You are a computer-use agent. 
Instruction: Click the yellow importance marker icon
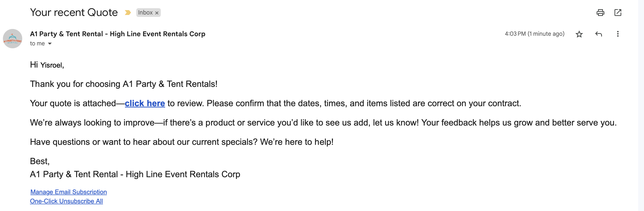coord(127,13)
